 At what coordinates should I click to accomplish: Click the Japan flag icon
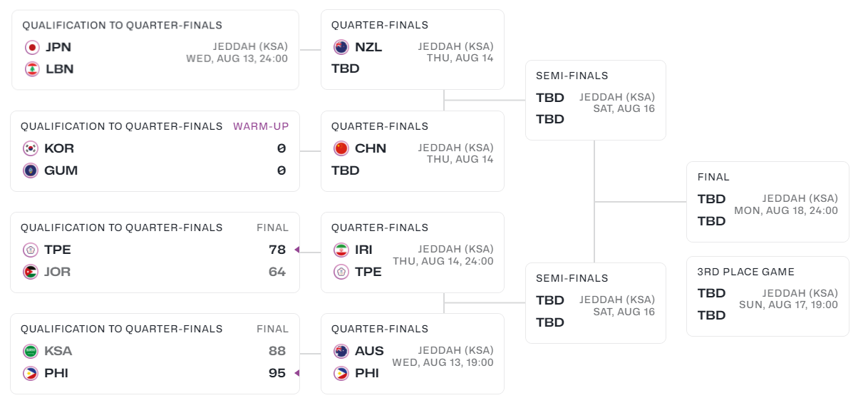[x=32, y=47]
